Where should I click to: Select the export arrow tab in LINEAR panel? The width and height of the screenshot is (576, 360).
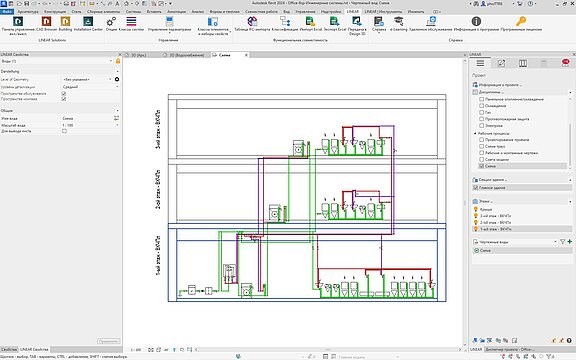[x=501, y=63]
